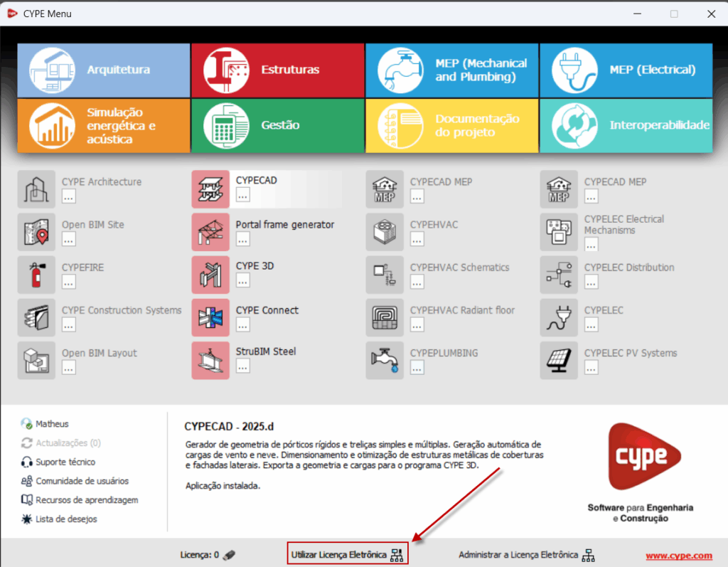This screenshot has height=567, width=728.
Task: Select the CYPELEC PV Systems label
Action: coord(631,353)
